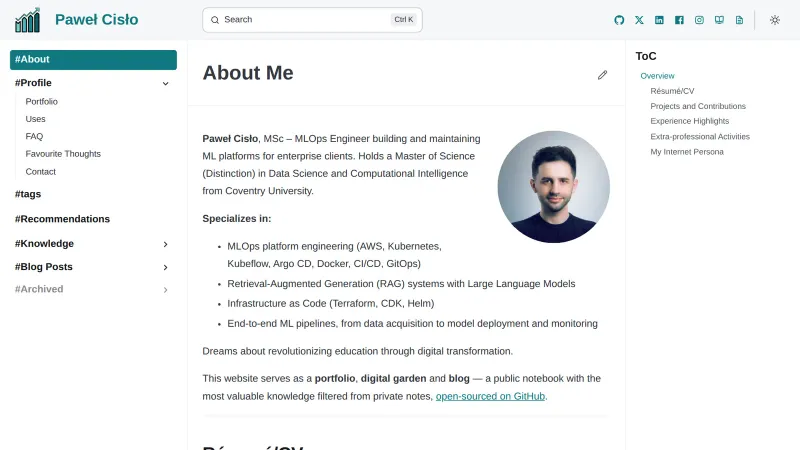The image size is (800, 450).
Task: Click the Search input field
Action: click(x=300, y=20)
